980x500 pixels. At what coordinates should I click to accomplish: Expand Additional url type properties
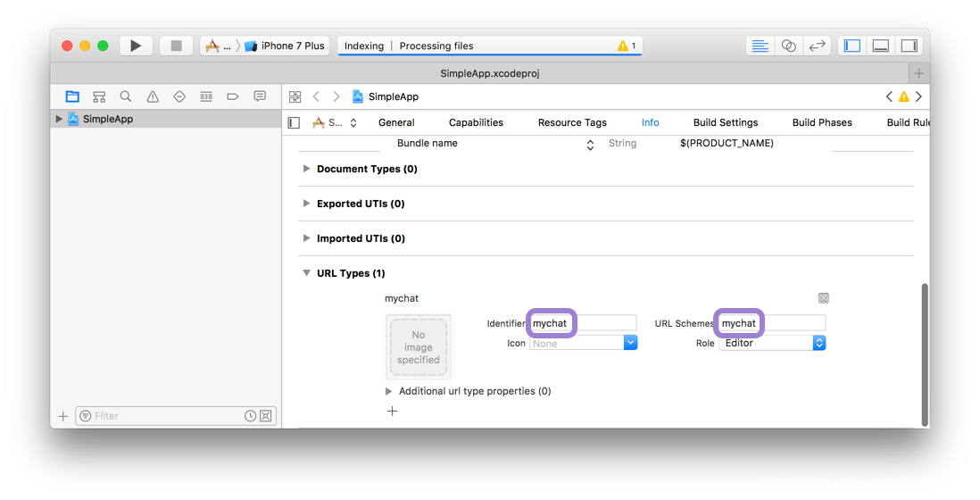coord(389,391)
